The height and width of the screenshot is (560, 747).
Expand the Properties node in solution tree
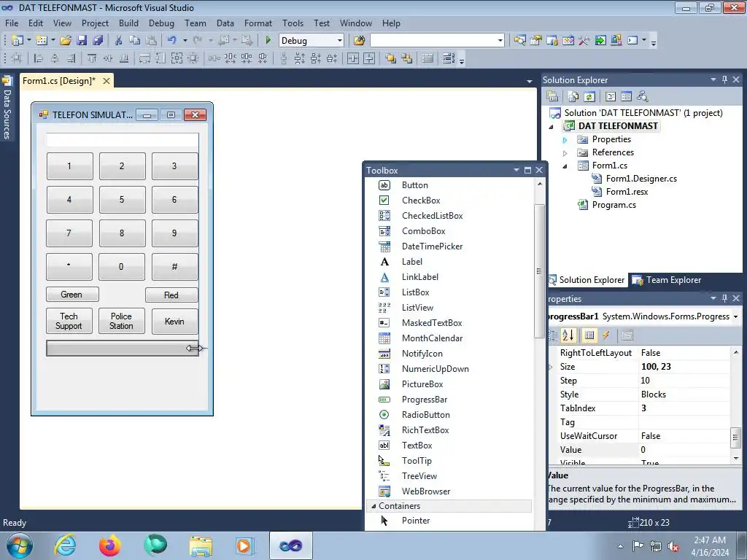pos(565,140)
